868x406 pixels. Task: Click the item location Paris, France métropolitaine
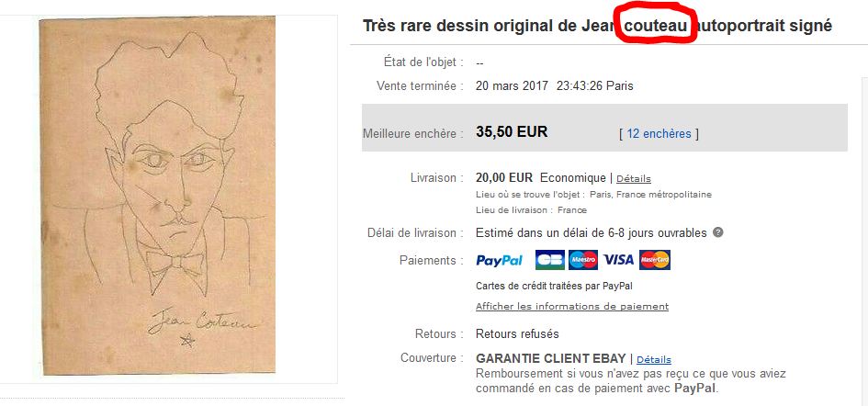point(650,195)
